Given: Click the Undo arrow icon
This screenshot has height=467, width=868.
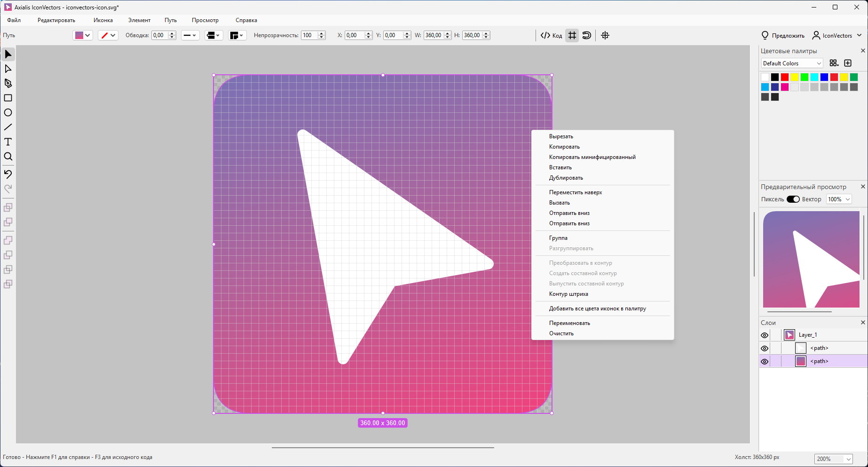Looking at the screenshot, I should point(8,174).
